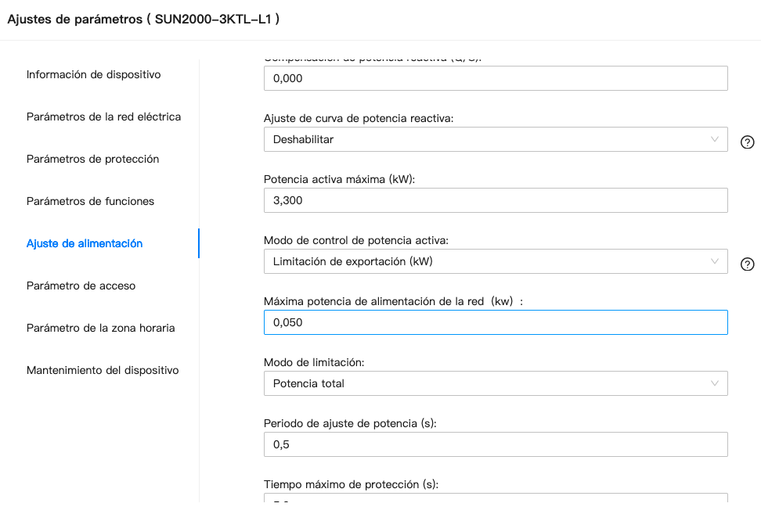Select Ajuste de alimentación sidebar item

pyautogui.click(x=85, y=243)
